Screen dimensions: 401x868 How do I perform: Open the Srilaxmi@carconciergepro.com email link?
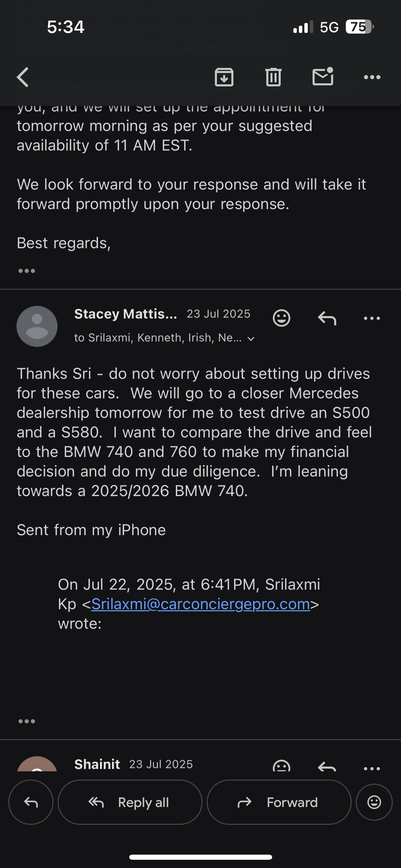click(x=200, y=604)
